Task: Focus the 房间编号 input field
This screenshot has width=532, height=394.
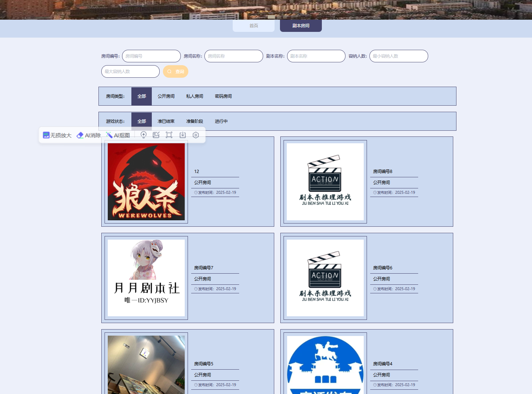Action: click(151, 56)
